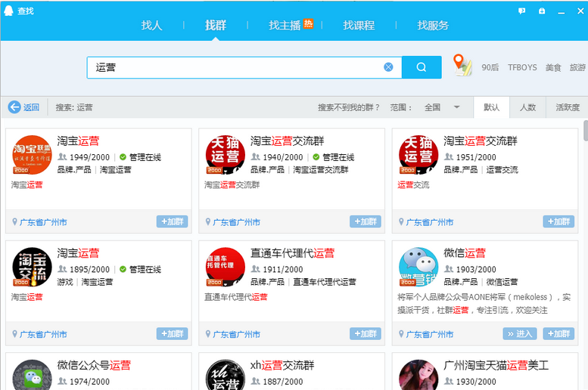Open the 广州淘宝天猫运营美工 group title
The height and width of the screenshot is (390, 588).
[496, 365]
